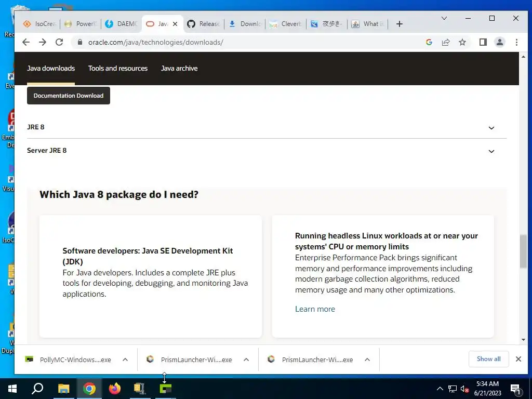Open the green launcher app in taskbar
The image size is (532, 399).
[x=166, y=389]
